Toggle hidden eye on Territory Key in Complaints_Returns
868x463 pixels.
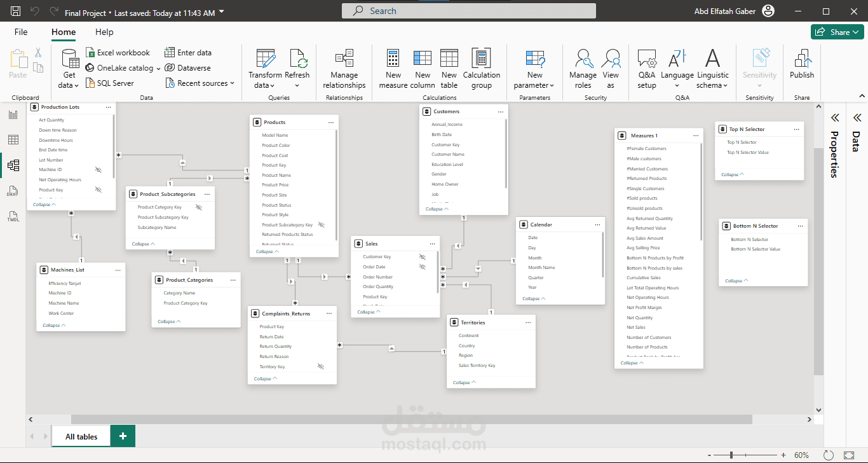320,366
